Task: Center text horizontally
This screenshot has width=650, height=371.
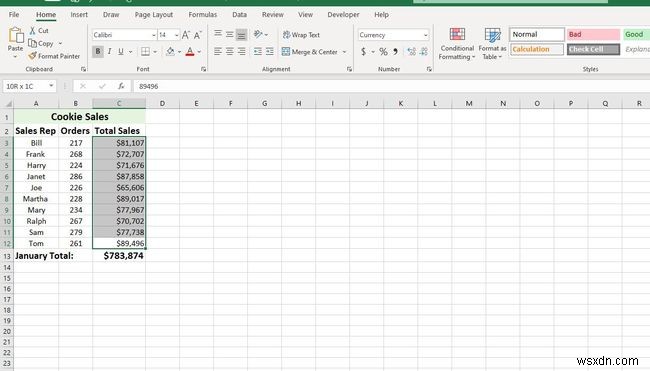Action: 229,51
